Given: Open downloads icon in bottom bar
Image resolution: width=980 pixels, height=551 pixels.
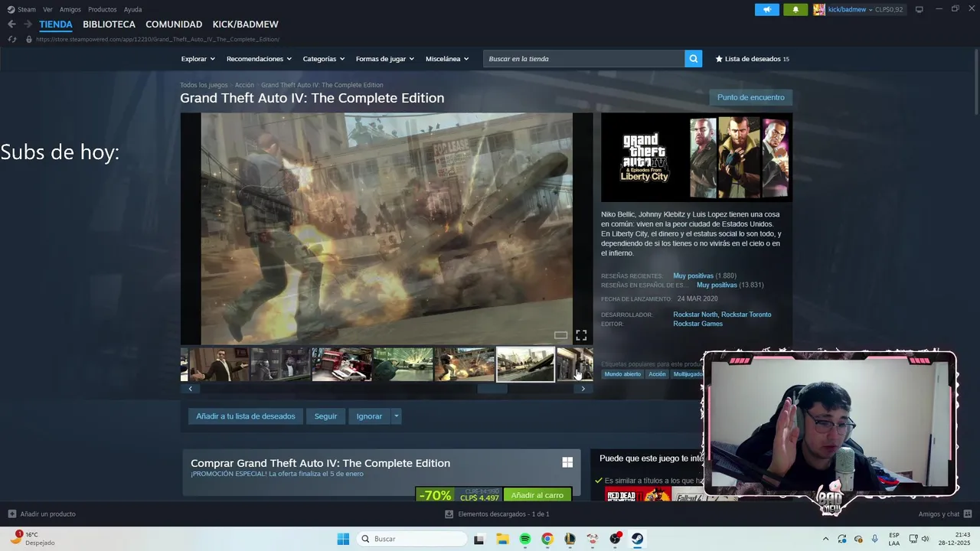Looking at the screenshot, I should (x=449, y=514).
